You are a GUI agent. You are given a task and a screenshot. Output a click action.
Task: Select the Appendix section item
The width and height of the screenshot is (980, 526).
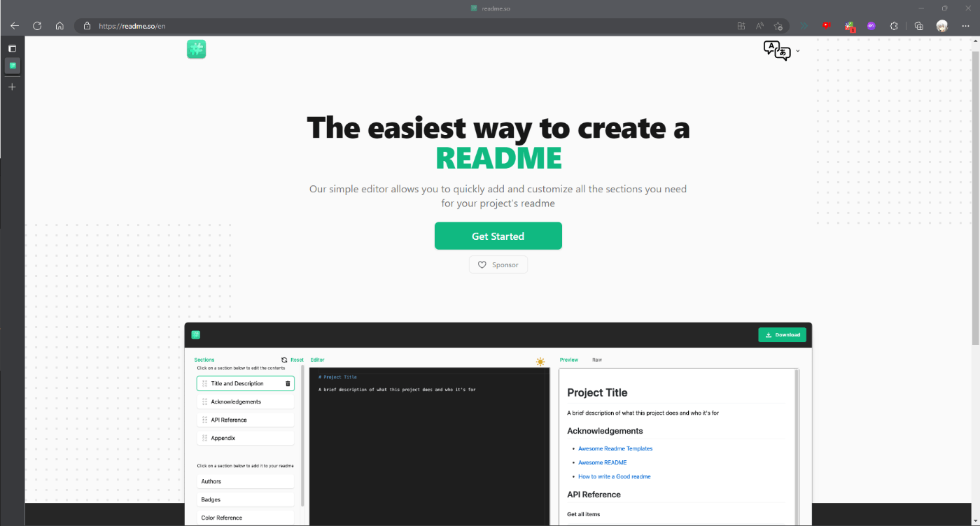point(246,438)
